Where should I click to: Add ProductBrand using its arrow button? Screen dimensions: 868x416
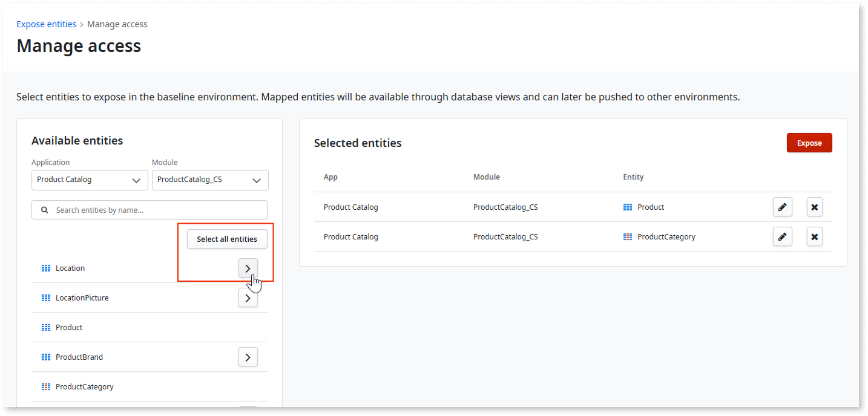tap(248, 357)
